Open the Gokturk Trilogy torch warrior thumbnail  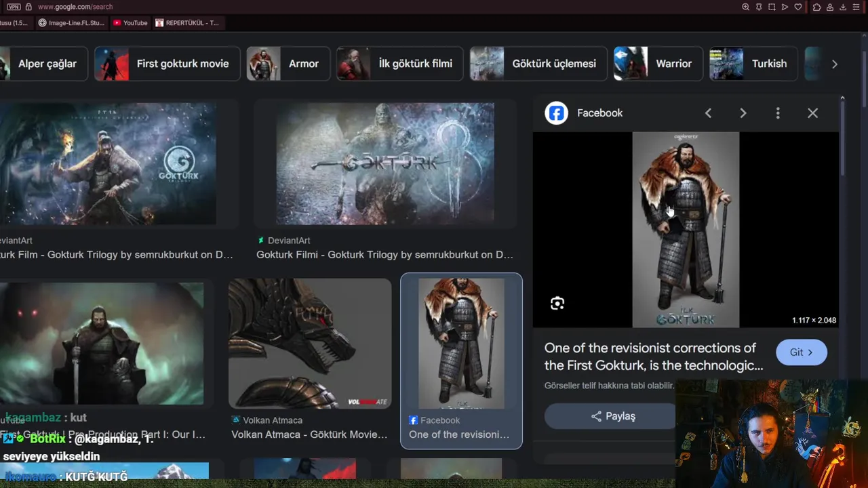click(108, 163)
